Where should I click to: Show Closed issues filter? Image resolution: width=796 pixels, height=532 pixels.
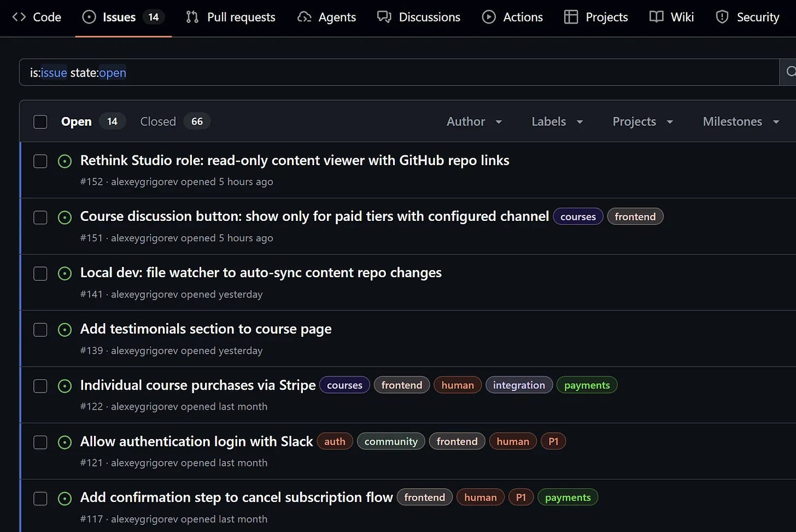tap(175, 121)
